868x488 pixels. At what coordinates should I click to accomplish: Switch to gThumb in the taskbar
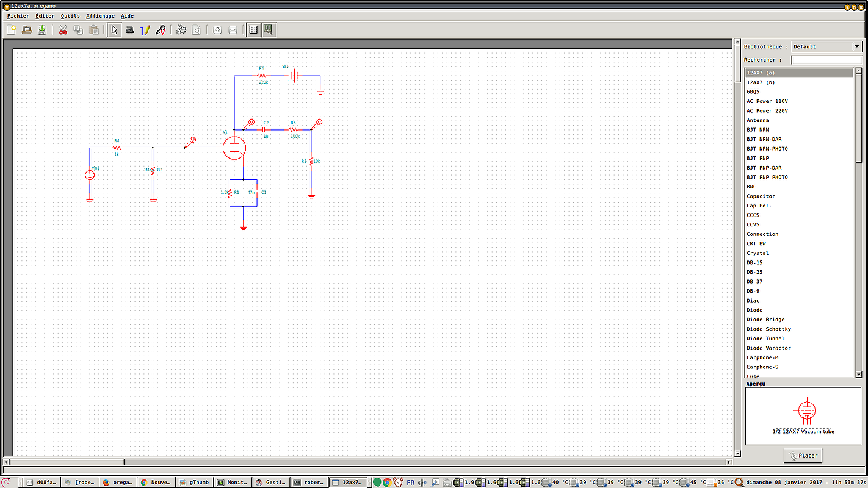(x=195, y=482)
